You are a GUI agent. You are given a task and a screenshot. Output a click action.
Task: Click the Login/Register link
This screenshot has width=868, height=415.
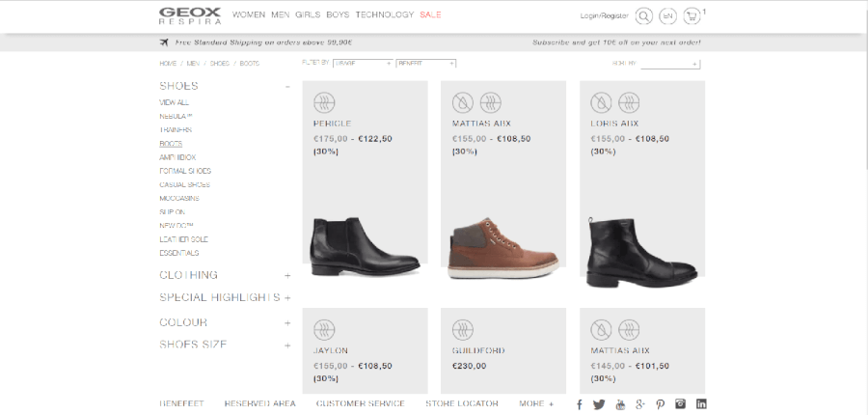pyautogui.click(x=604, y=15)
